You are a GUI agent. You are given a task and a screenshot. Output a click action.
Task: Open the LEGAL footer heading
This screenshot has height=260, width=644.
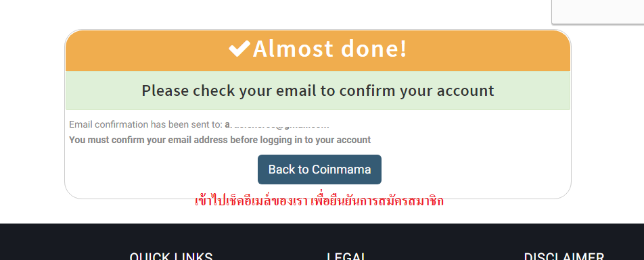click(x=346, y=256)
